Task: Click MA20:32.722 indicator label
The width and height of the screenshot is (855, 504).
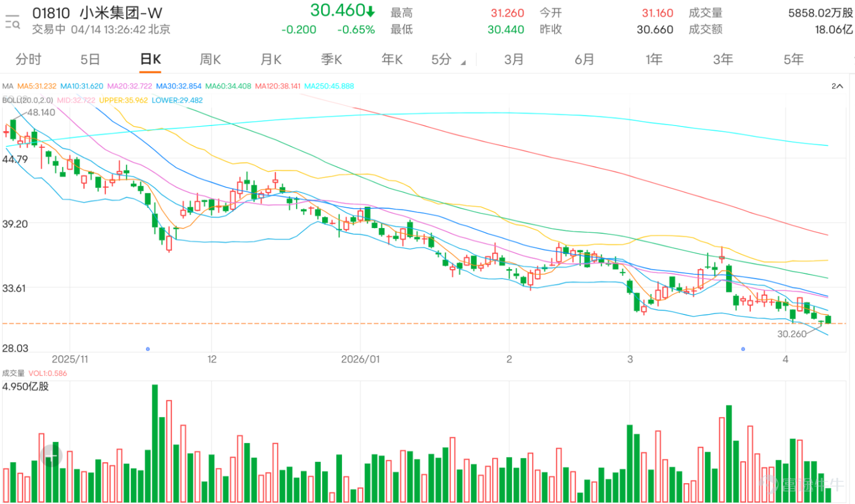Action: (x=130, y=86)
